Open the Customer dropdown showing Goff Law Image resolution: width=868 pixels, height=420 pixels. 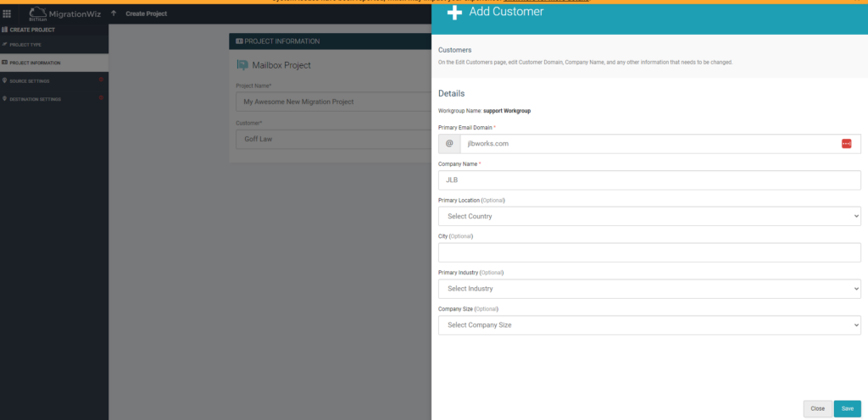pyautogui.click(x=331, y=139)
